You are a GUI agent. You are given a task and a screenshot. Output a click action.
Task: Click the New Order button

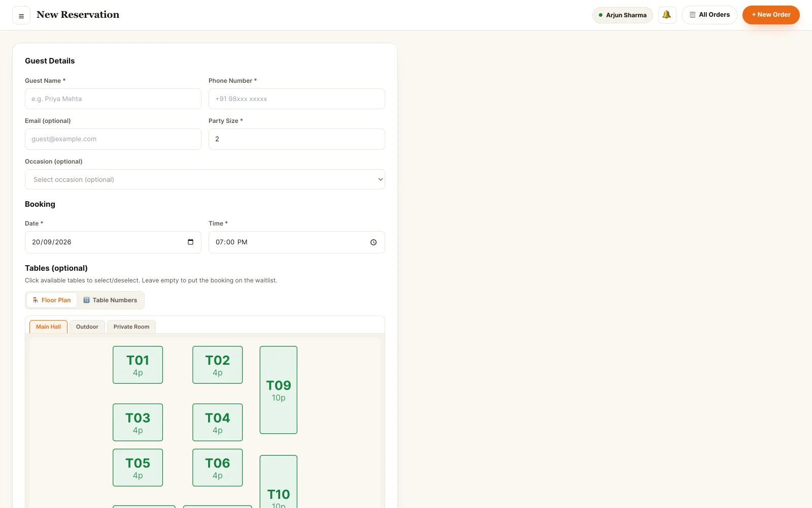pos(771,15)
